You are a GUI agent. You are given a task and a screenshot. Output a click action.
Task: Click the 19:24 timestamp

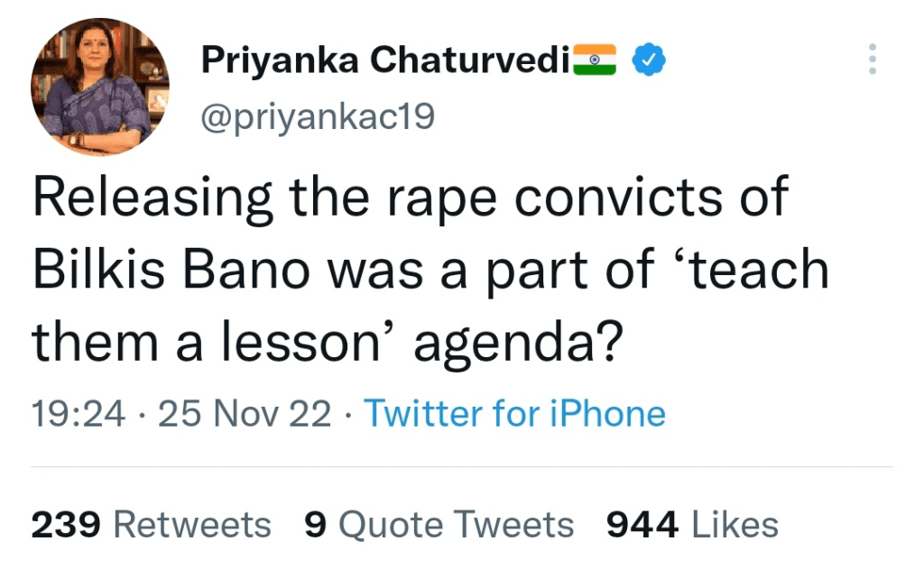coord(77,414)
